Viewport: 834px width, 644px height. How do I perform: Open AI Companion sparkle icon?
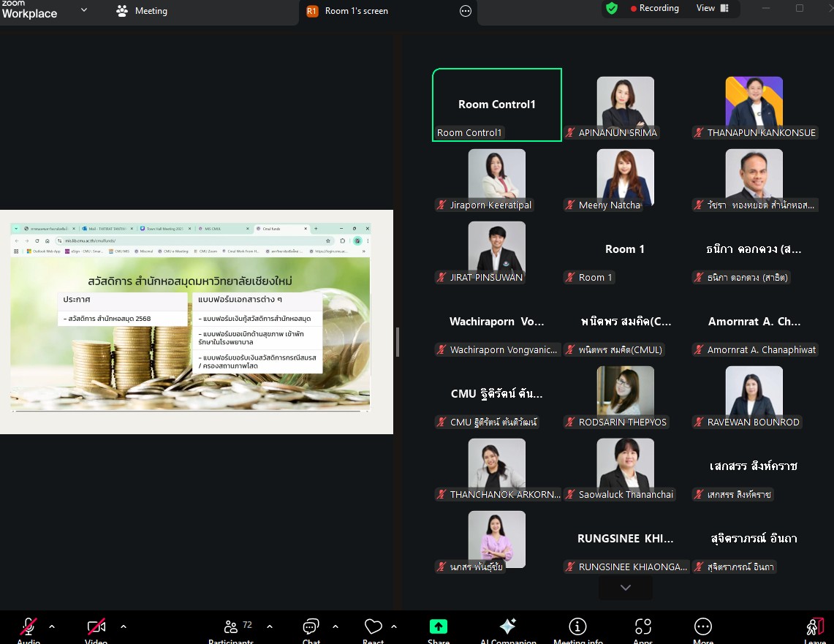508,626
